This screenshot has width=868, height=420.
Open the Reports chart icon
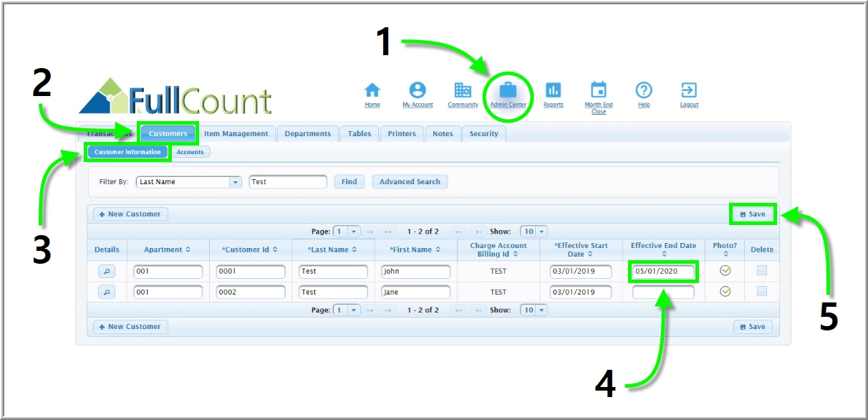tap(553, 90)
